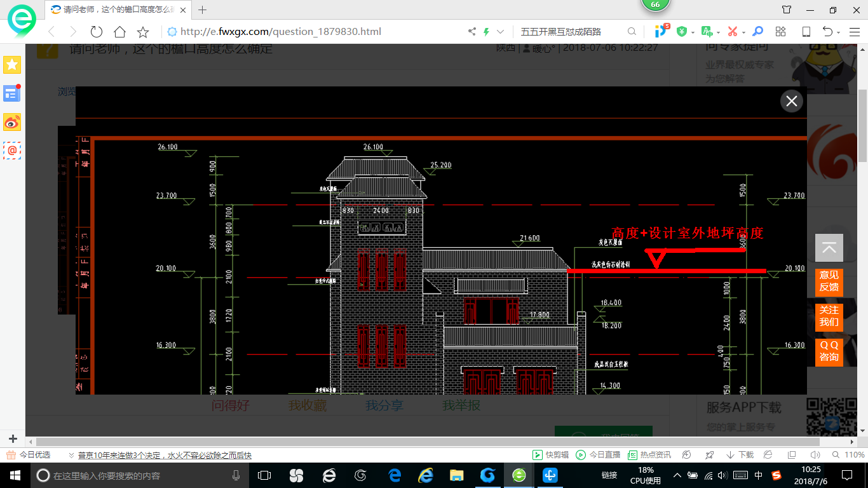Open Task View on the taskbar

(264, 475)
